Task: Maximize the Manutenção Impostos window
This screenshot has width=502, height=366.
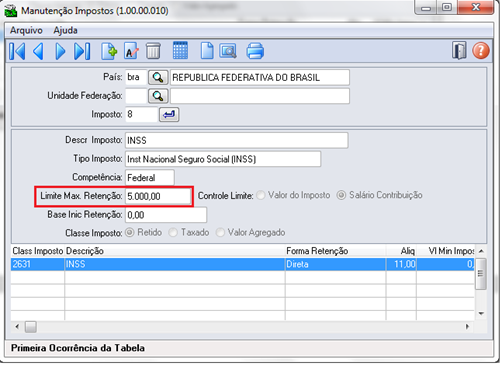Action: [x=447, y=7]
